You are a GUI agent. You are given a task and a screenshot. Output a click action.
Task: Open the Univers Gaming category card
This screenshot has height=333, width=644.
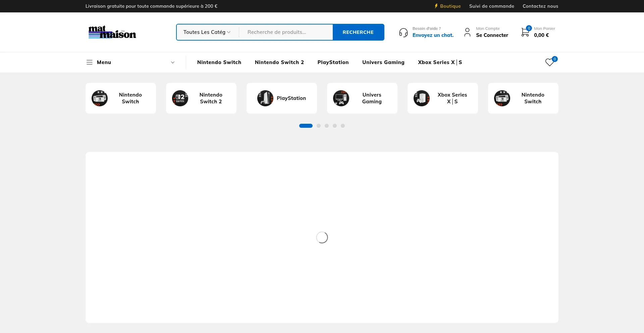362,98
